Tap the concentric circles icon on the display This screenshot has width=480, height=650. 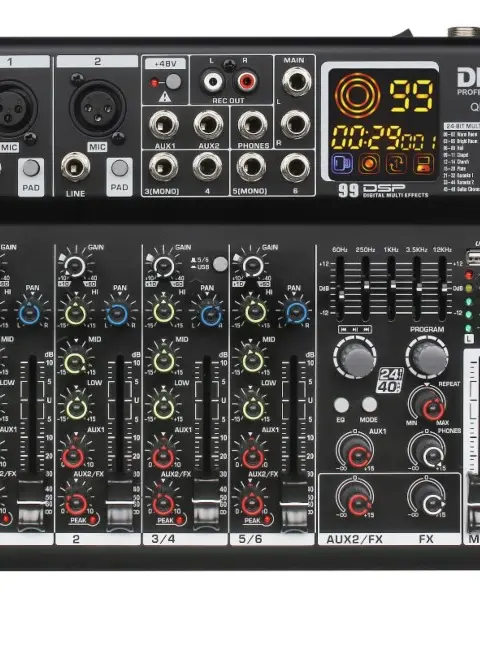tap(357, 95)
